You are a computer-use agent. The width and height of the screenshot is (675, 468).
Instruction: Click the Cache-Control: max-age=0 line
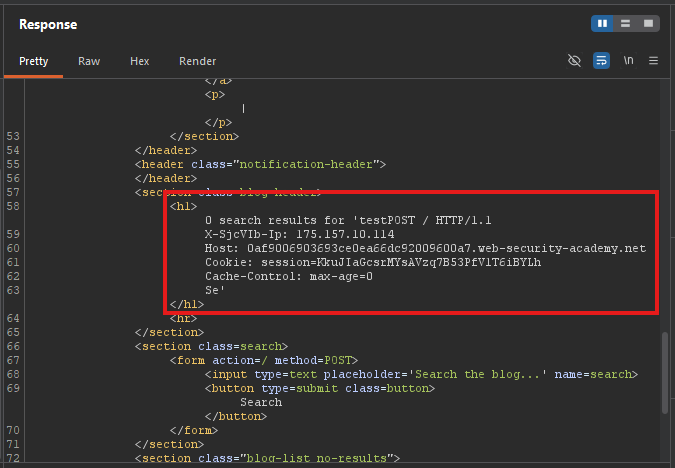[x=288, y=276]
